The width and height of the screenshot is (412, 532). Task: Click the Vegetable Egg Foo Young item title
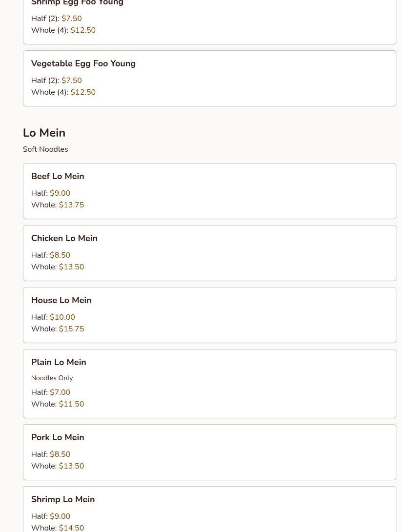click(83, 63)
